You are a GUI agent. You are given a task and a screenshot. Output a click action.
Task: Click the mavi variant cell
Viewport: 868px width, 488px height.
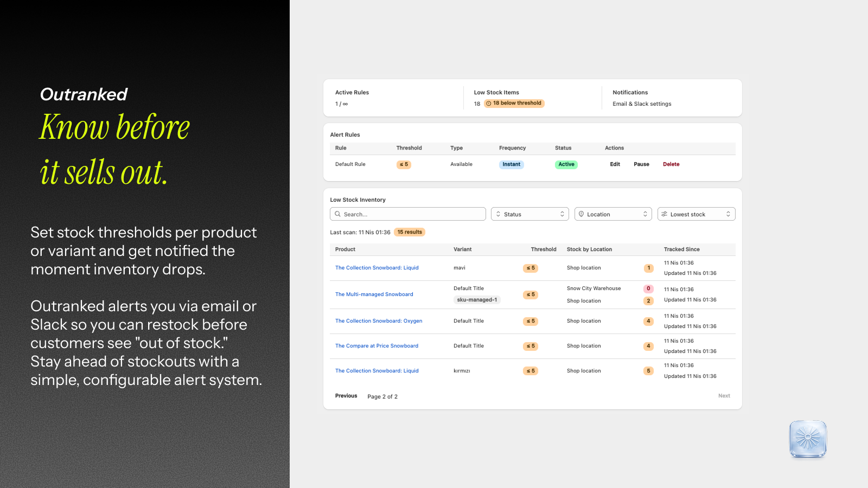click(x=459, y=268)
